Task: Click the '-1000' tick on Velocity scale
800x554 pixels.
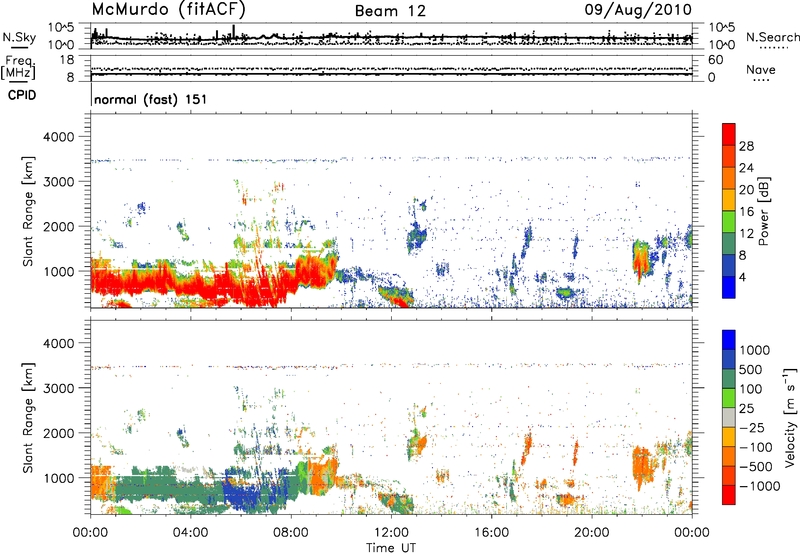Action: coord(759,486)
